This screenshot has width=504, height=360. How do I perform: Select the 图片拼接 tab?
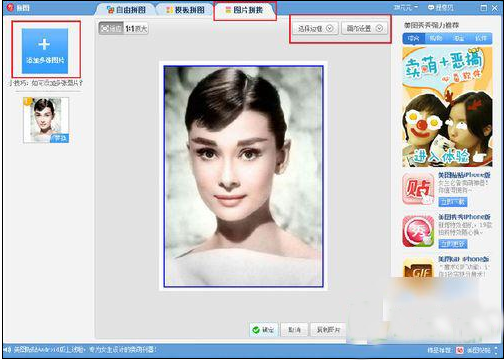pos(245,10)
